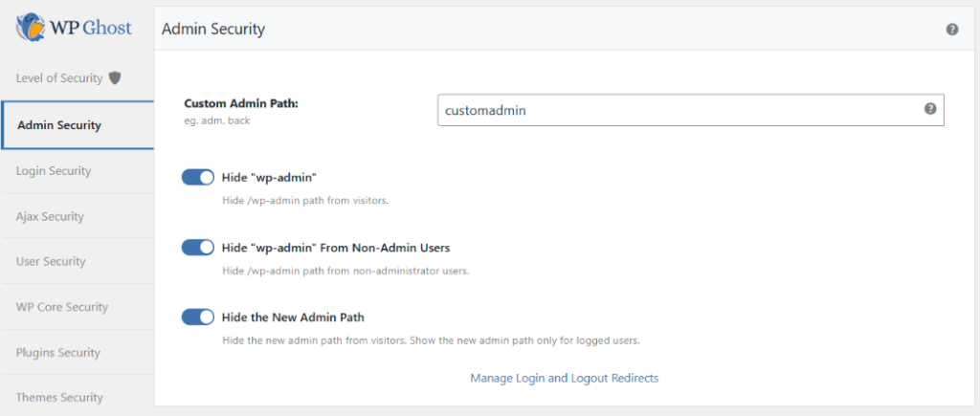Image resolution: width=980 pixels, height=416 pixels.
Task: Open Plugins Security section
Action: point(77,352)
